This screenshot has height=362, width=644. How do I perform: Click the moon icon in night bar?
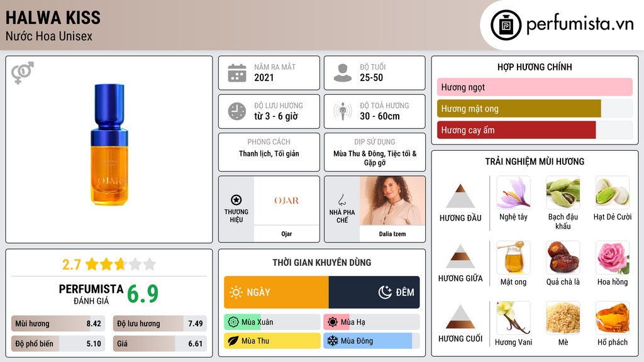click(x=385, y=292)
